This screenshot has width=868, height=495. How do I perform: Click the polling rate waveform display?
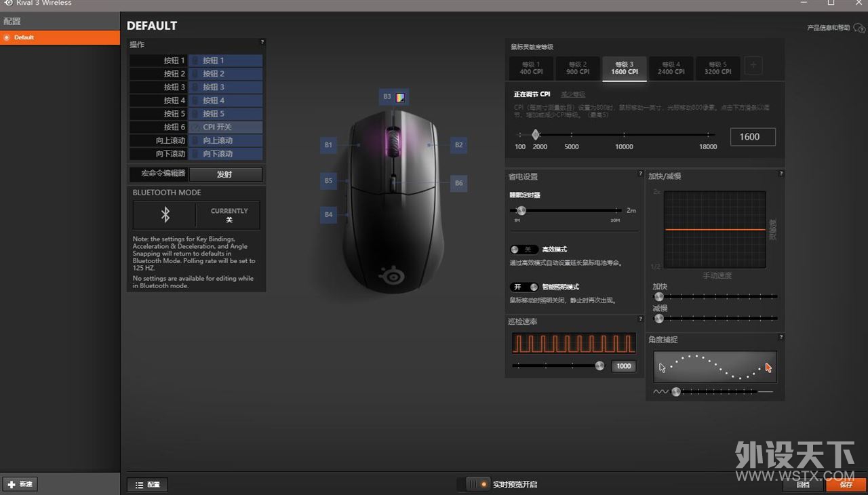tap(574, 343)
